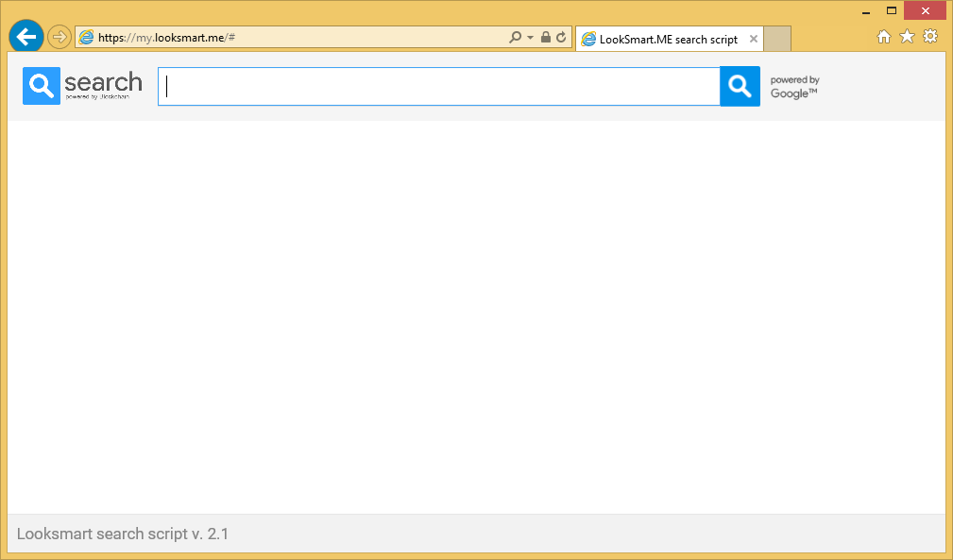Screen dimensions: 953x560
Task: Click the Internet Explorer page icon in address bar
Action: 87,38
